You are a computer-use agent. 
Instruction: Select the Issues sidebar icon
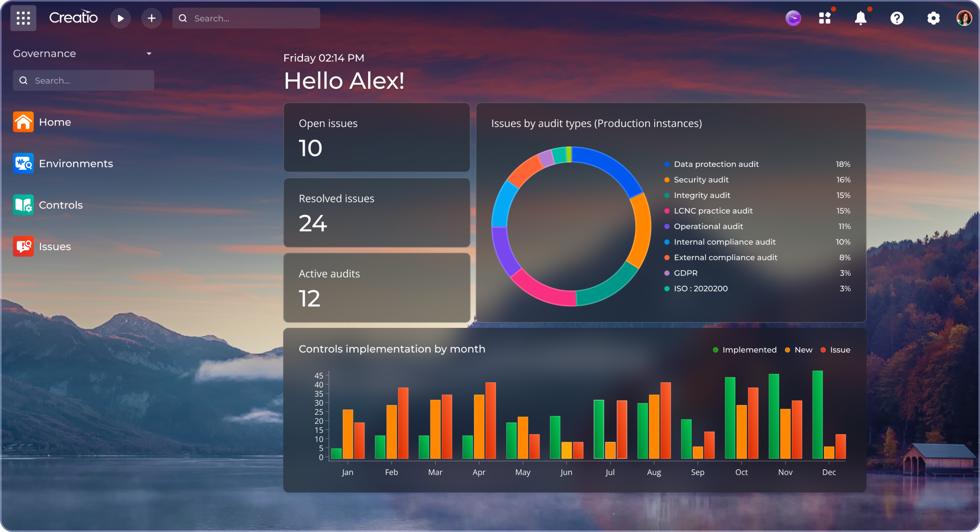23,246
